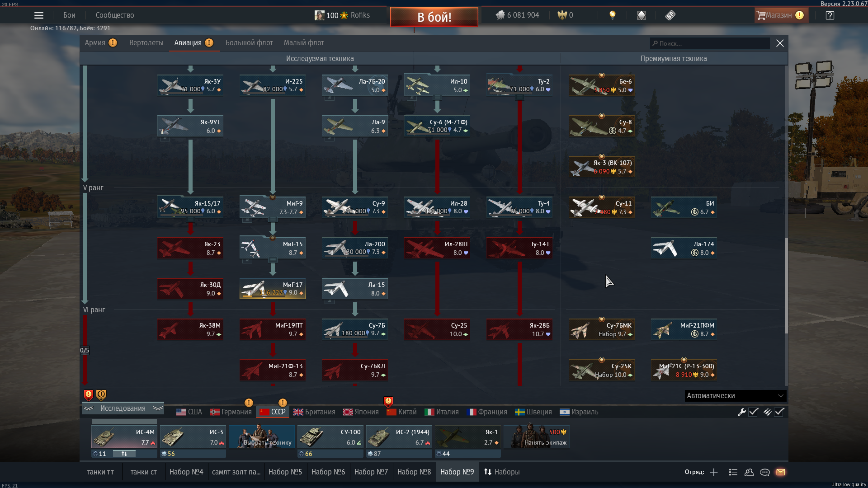Switch to the Малый флот tab

coord(304,43)
